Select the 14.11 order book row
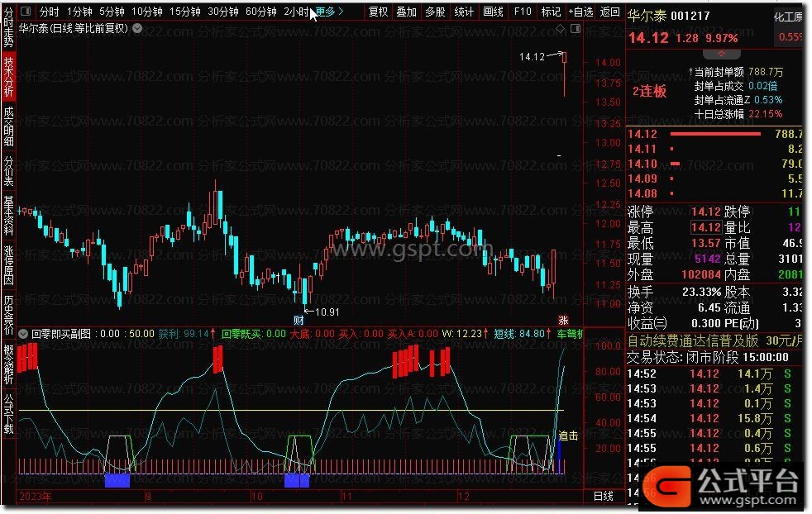The image size is (812, 514). click(714, 149)
